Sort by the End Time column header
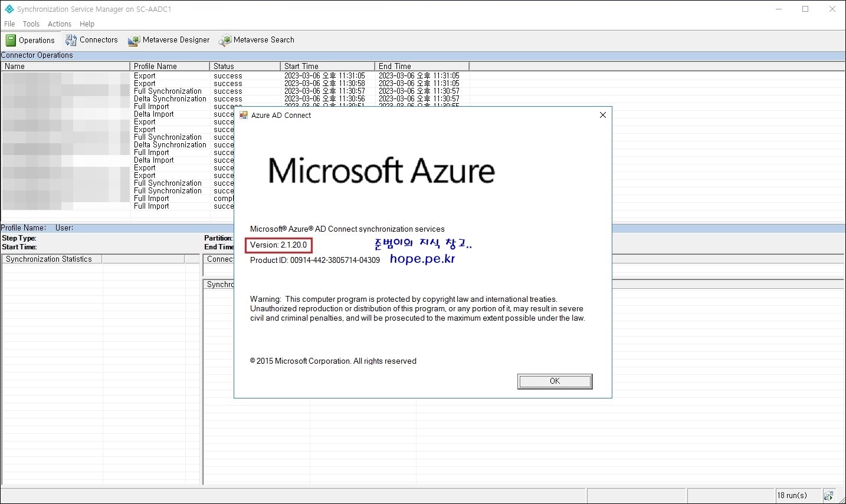Image resolution: width=846 pixels, height=504 pixels. click(422, 66)
